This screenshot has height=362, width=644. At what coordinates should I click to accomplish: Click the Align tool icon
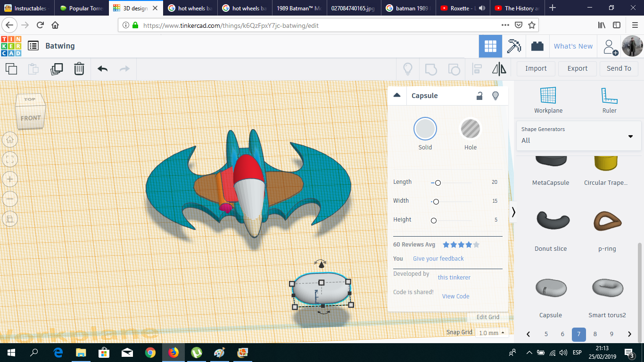pos(477,69)
